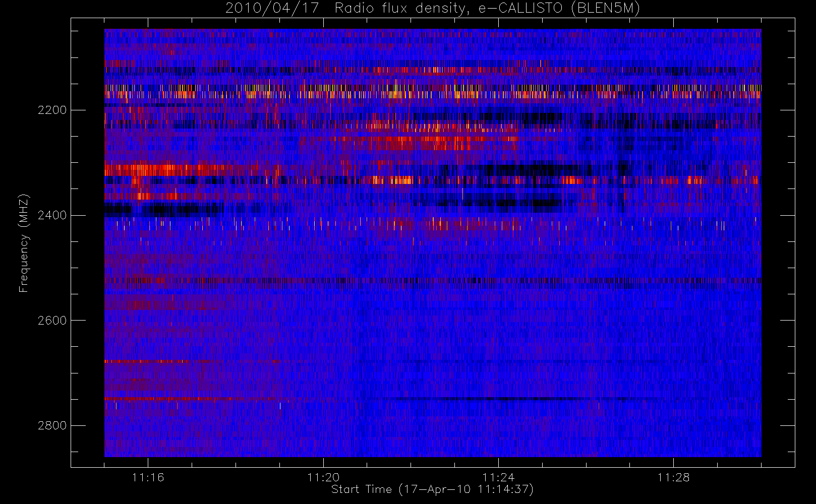Click the '11:16' time axis label
Screen dimensions: 816x504
148,477
